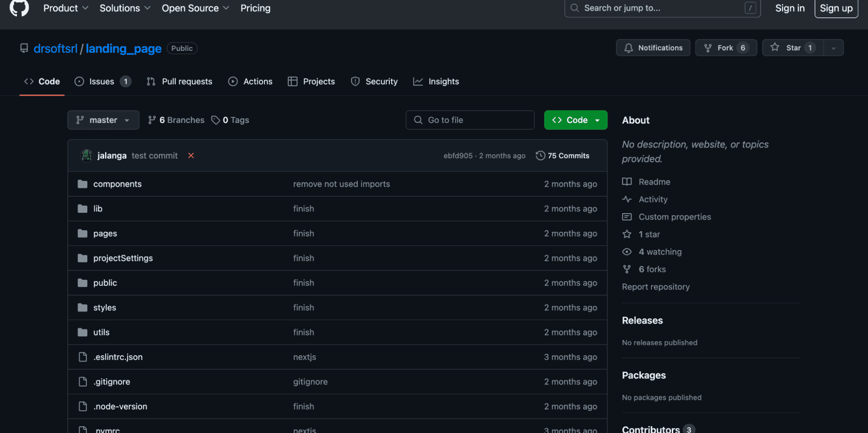The image size is (868, 433).
Task: Switch to the Projects tab
Action: tap(311, 81)
